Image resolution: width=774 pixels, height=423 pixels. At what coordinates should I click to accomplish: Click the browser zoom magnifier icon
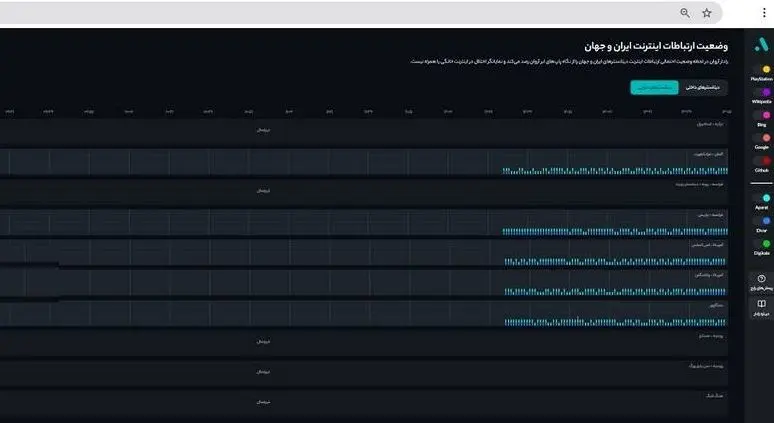click(x=685, y=13)
